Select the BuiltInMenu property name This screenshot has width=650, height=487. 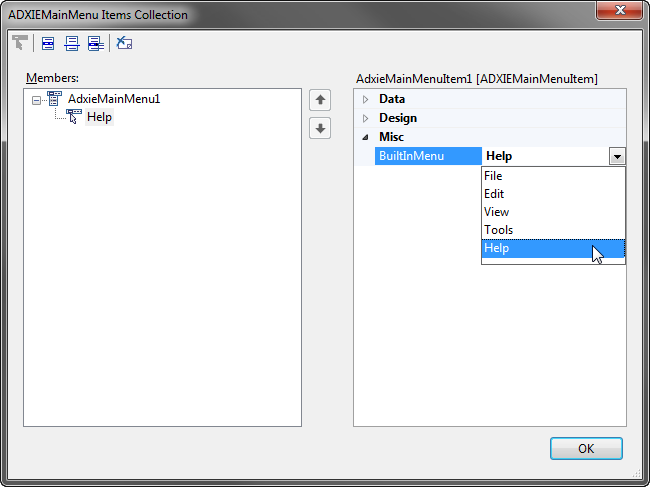428,156
